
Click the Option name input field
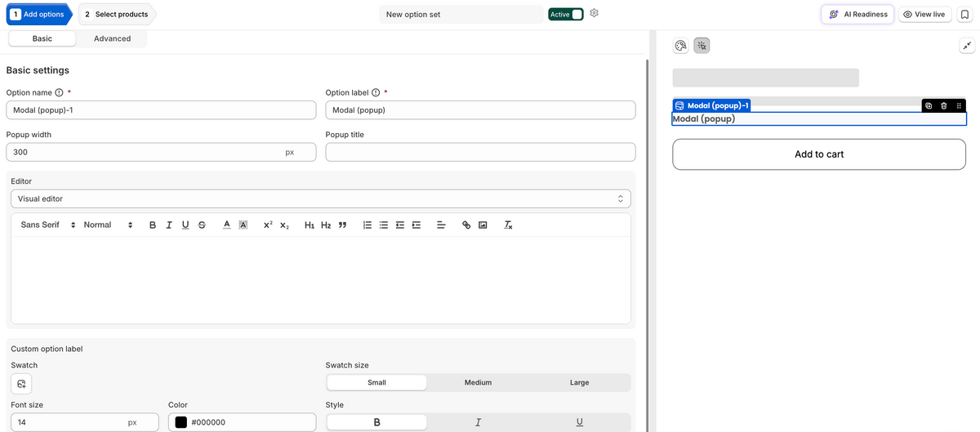coord(161,110)
